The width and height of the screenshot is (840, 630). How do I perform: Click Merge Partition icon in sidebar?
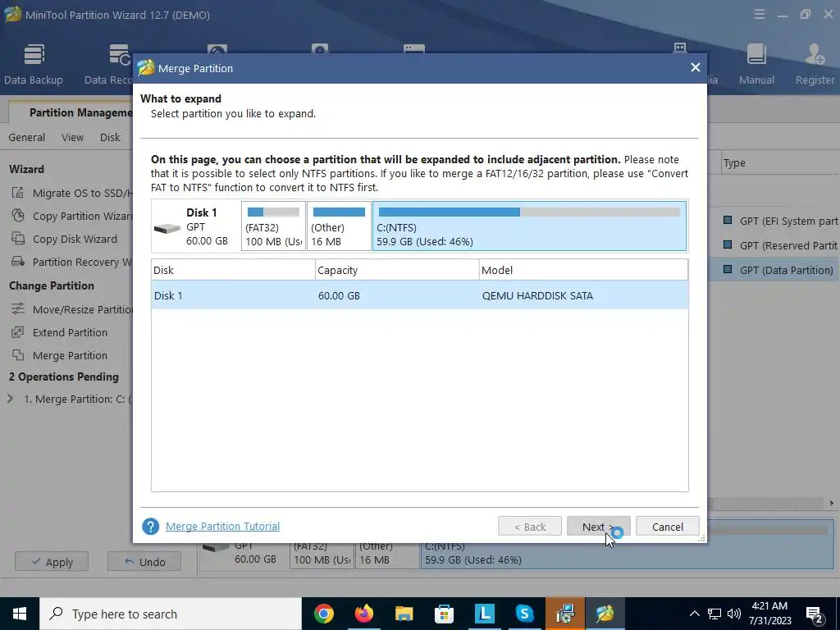pyautogui.click(x=18, y=355)
